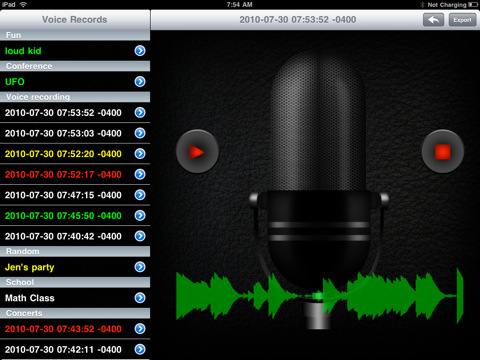Open details arrow for loud kid
This screenshot has width=480, height=360.
point(140,51)
